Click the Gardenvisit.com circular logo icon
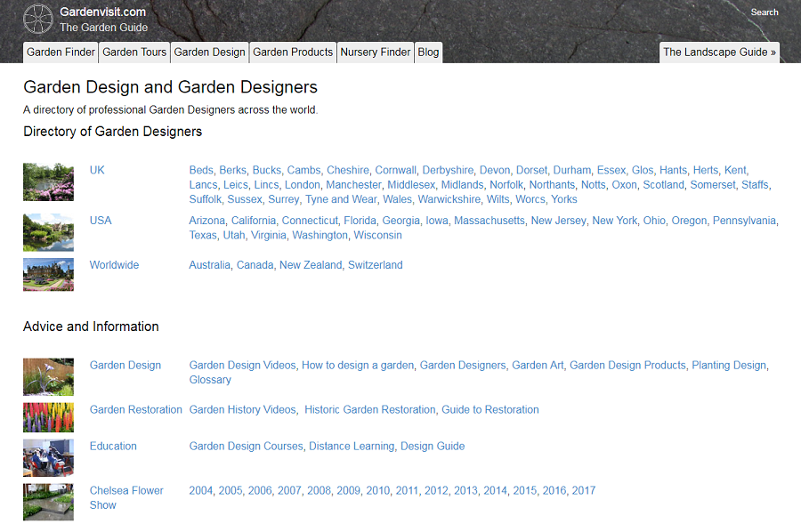The width and height of the screenshot is (801, 532). click(38, 20)
